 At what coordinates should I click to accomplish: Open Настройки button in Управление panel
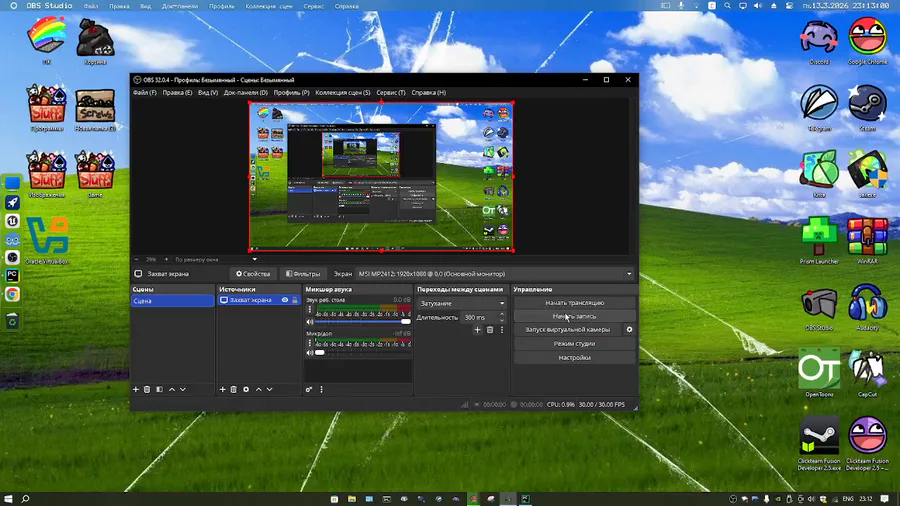point(575,357)
